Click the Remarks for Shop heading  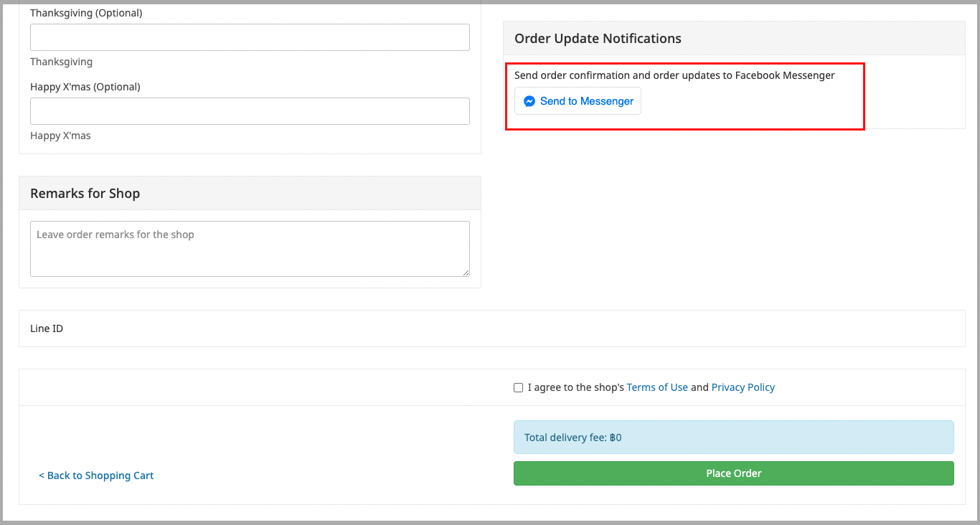coord(85,194)
